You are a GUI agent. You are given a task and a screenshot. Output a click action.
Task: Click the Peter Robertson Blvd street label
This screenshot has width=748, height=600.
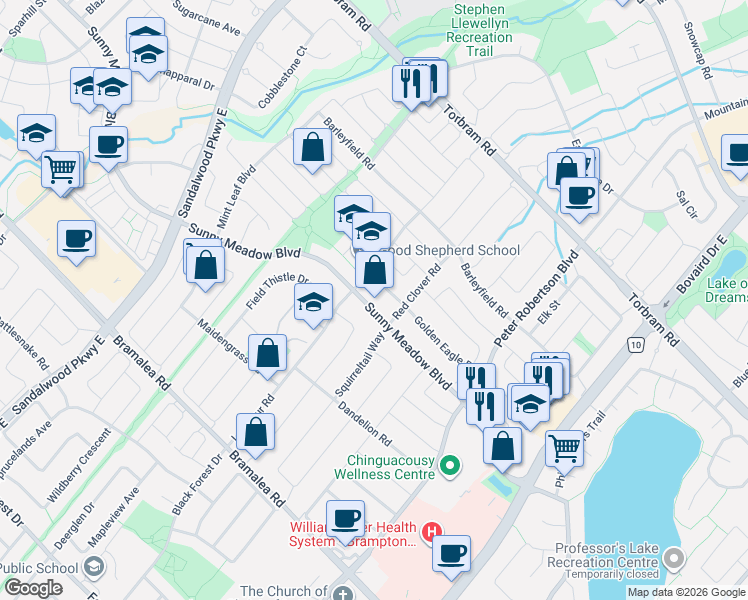click(537, 299)
